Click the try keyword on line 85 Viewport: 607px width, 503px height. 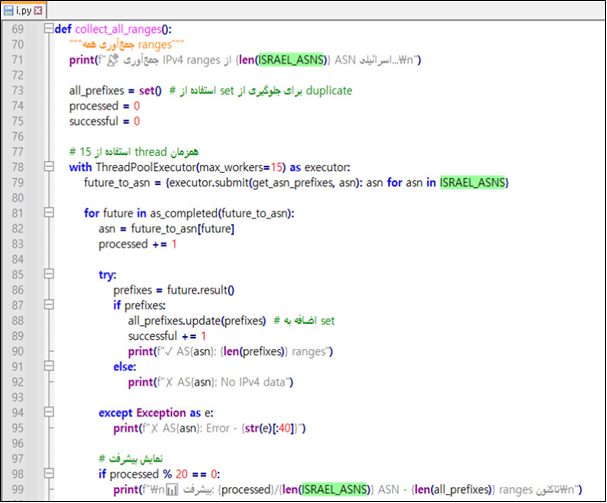coord(106,275)
